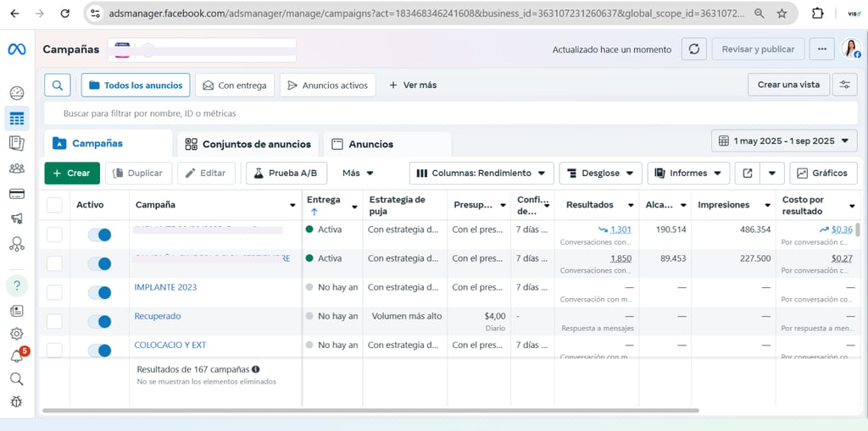Viewport: 868px width, 431px height.
Task: Open the browser extensions puzzle icon
Action: pyautogui.click(x=818, y=14)
